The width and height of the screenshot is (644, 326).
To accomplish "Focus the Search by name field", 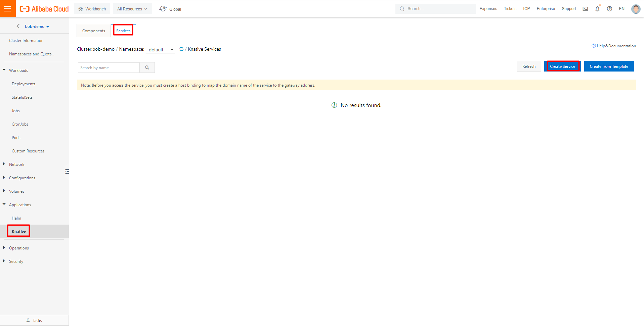I will [x=109, y=67].
